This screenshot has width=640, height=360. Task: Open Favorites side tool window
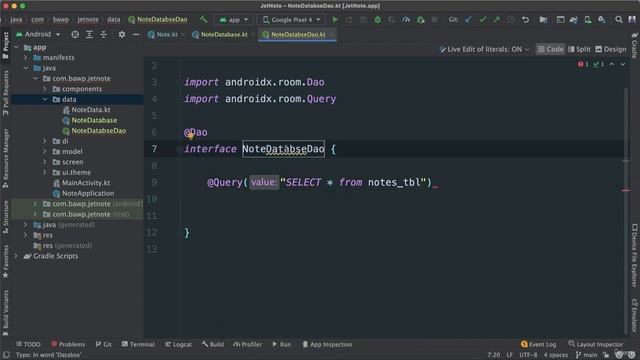[5, 261]
